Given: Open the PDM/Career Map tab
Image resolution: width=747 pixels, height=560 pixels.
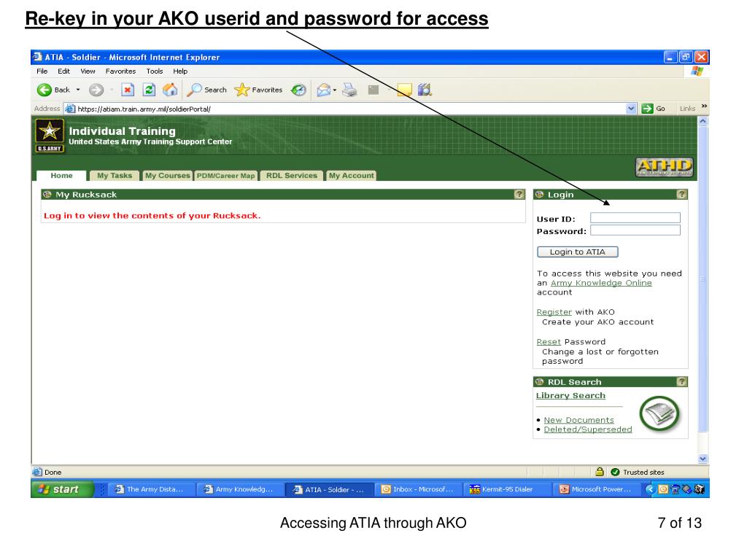Looking at the screenshot, I should [x=226, y=176].
